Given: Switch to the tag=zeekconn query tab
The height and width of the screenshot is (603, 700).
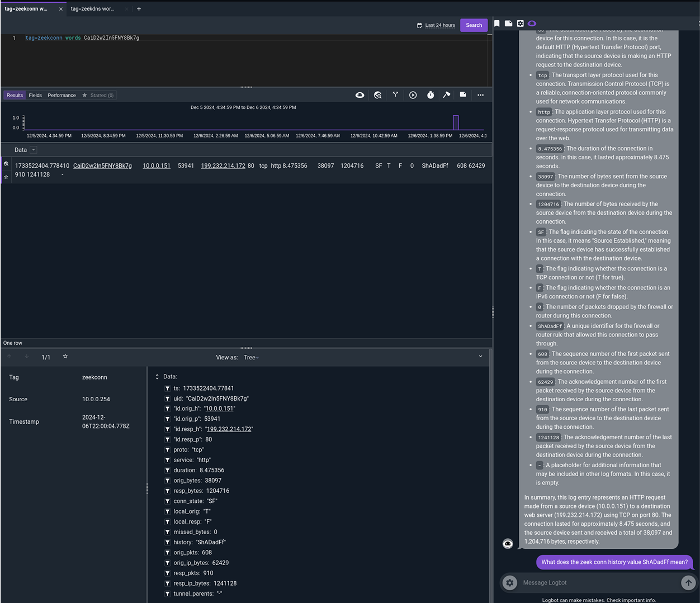Looking at the screenshot, I should pos(26,9).
